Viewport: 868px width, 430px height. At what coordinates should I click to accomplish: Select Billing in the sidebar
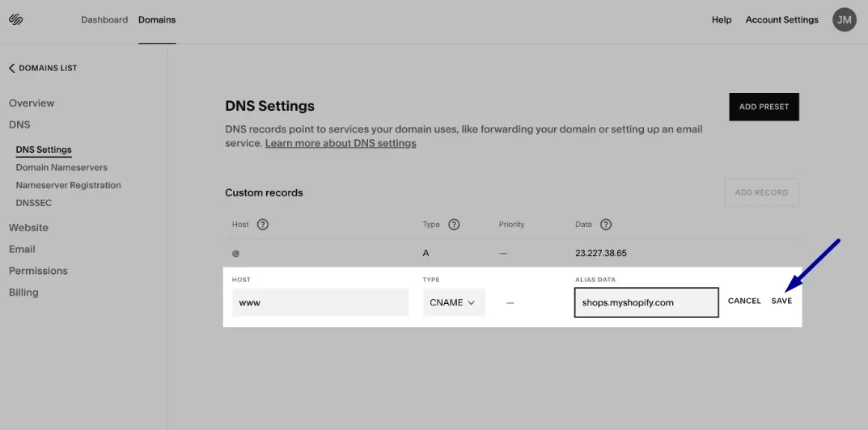[x=23, y=293]
